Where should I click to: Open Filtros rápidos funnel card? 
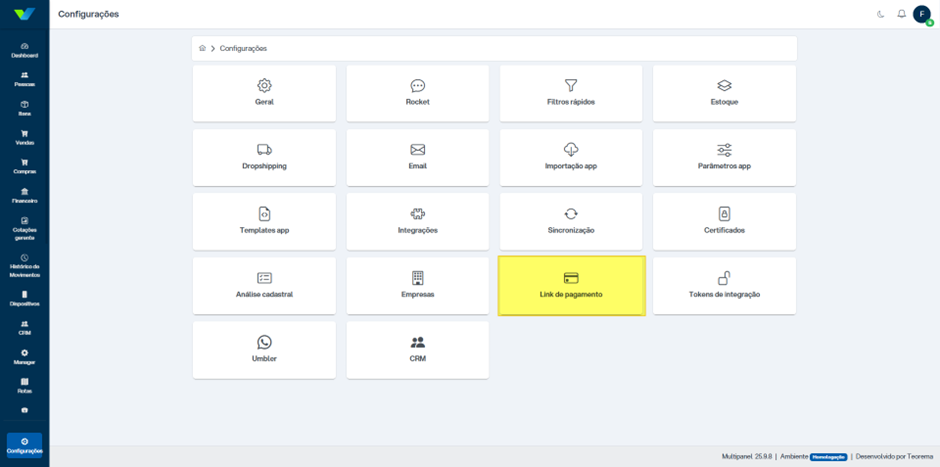click(571, 93)
